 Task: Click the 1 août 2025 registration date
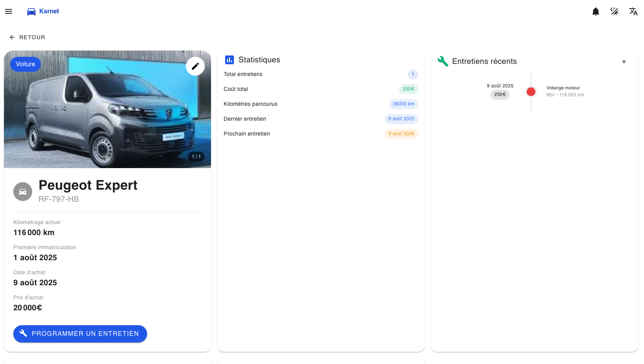[x=35, y=257]
